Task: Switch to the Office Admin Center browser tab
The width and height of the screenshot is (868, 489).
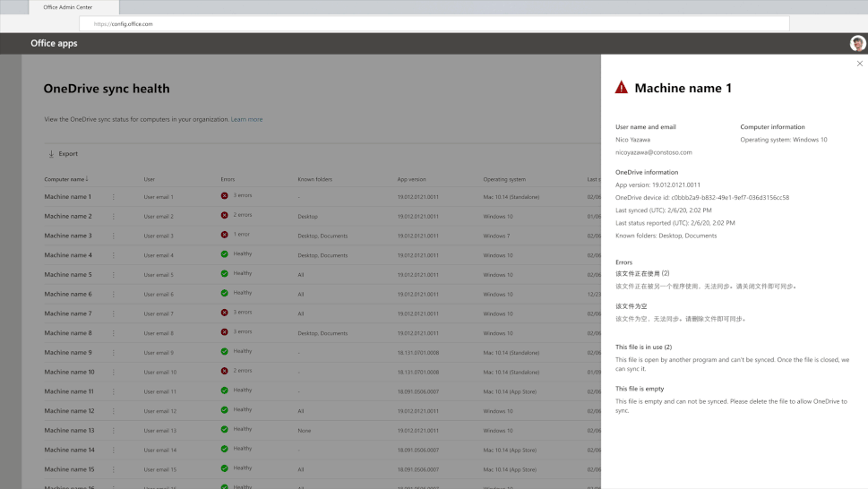Action: 68,7
